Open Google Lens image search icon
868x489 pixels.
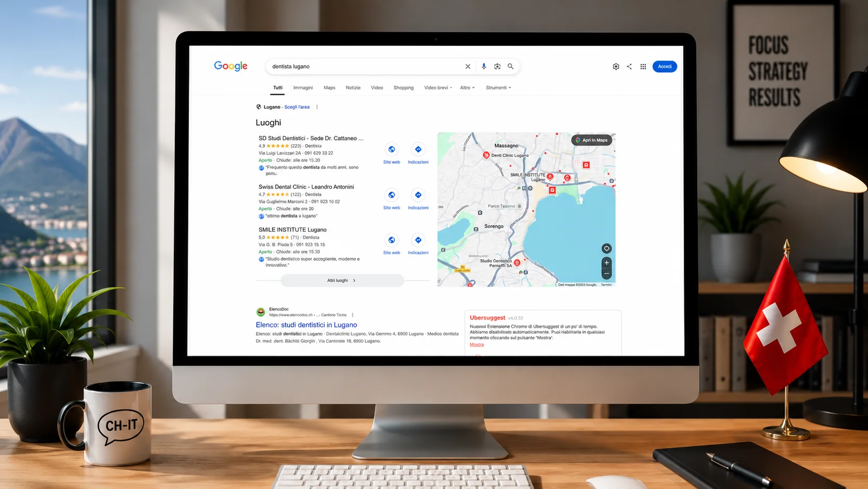[x=497, y=67]
